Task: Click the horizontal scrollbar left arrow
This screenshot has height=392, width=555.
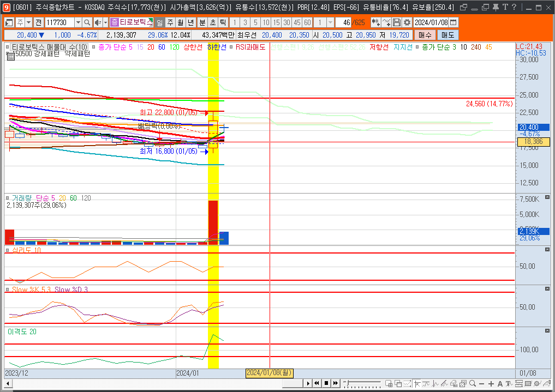Action: pos(8,383)
